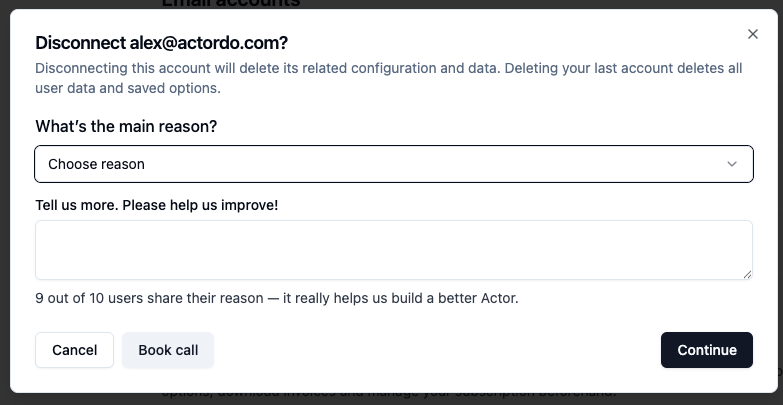
Task: Click the data deletion warning paragraph
Action: [x=389, y=78]
